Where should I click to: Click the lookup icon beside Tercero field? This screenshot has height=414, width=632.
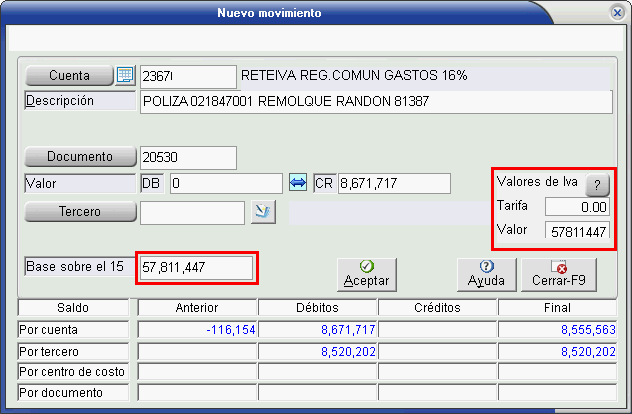tap(262, 211)
